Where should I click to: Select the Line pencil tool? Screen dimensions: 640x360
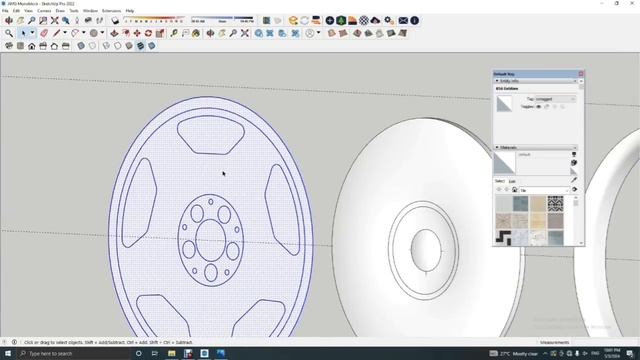point(56,33)
